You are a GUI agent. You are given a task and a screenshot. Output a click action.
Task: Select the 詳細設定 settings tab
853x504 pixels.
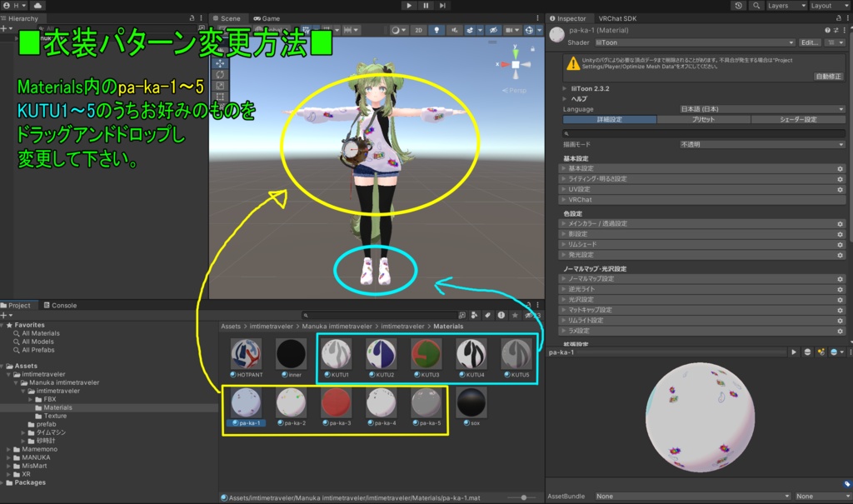pos(609,119)
